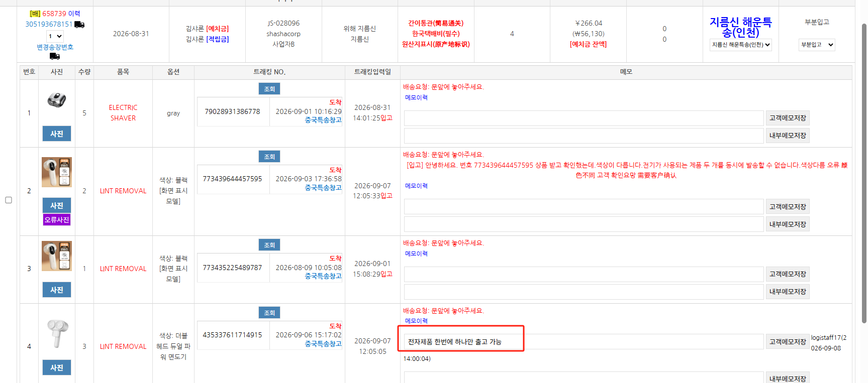Click the memo field containing 전자제품 한번에 하나만
The image size is (868, 383).
coord(584,342)
